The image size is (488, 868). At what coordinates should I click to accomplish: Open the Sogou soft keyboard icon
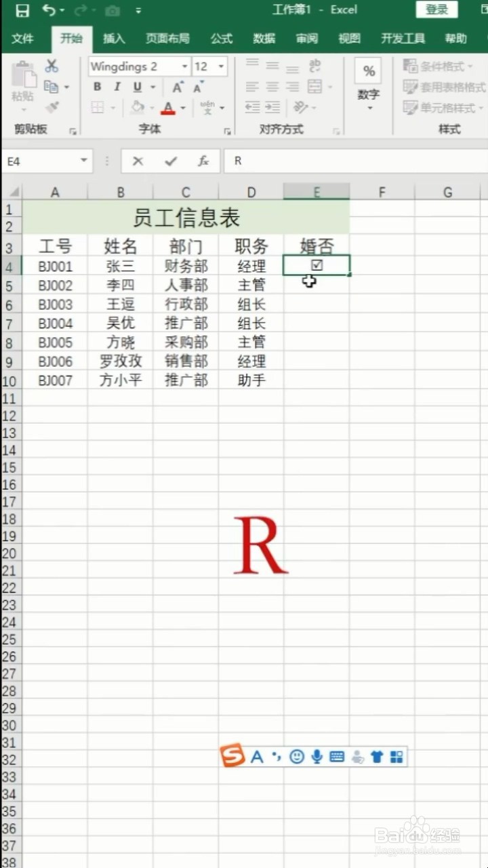point(337,757)
